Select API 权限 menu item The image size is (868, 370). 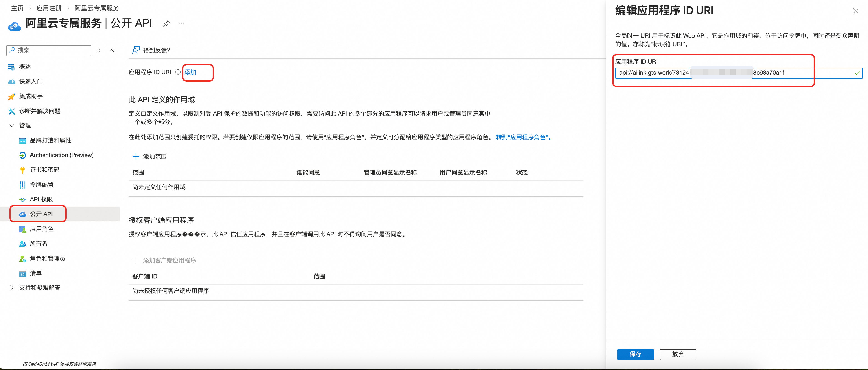[x=41, y=199]
